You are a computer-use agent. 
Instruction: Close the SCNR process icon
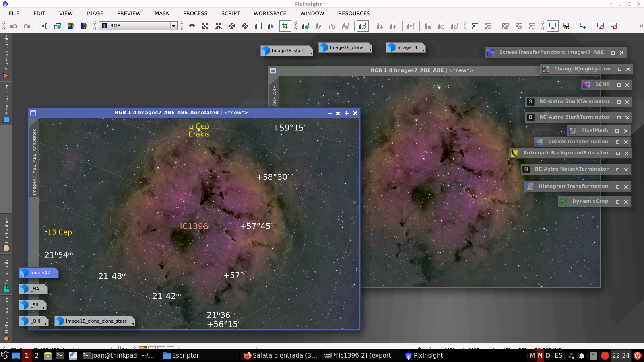[x=627, y=85]
